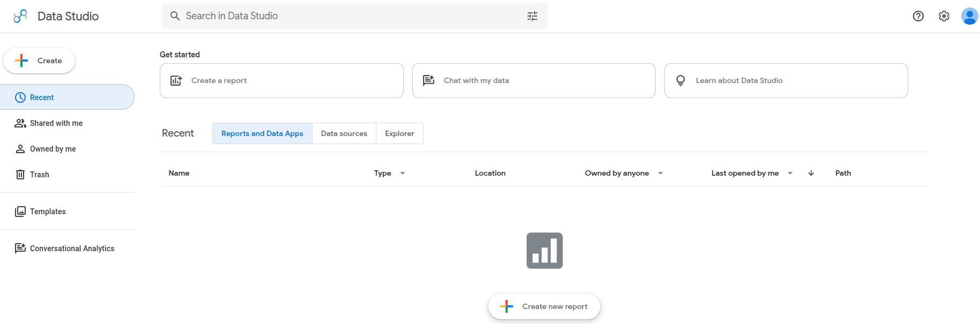This screenshot has width=980, height=324.
Task: Open Shared with me in sidebar
Action: point(67,123)
